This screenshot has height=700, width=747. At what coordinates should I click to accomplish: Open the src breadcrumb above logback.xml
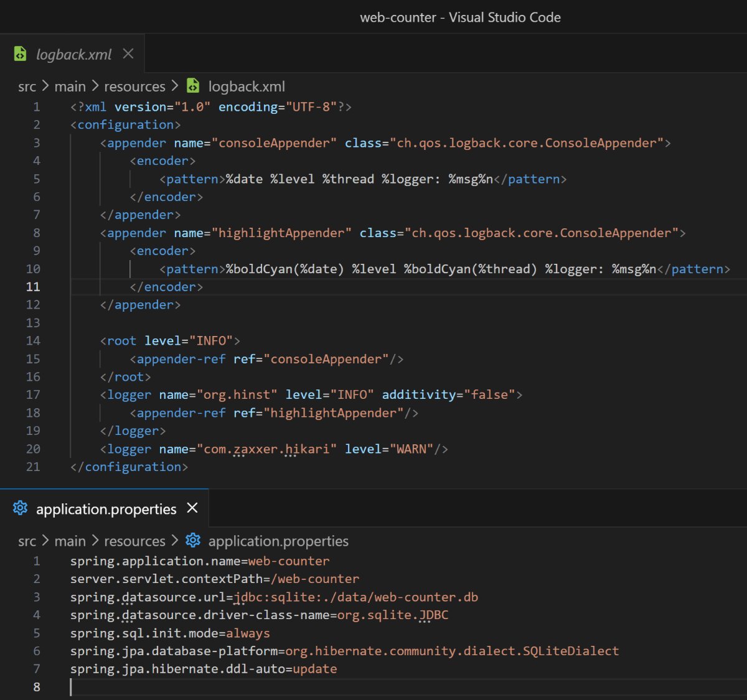(x=27, y=86)
